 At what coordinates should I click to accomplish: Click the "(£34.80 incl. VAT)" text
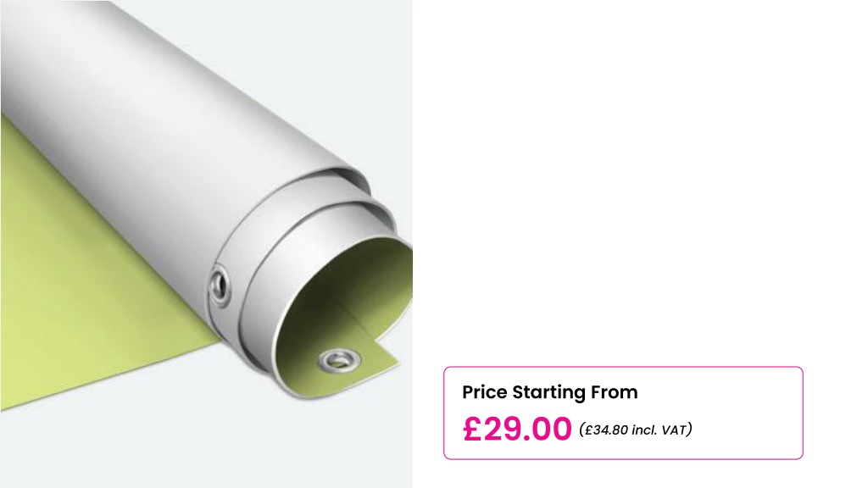point(636,430)
